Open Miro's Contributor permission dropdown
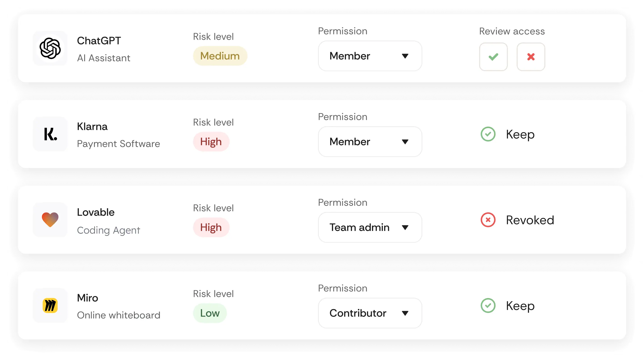 (x=370, y=313)
